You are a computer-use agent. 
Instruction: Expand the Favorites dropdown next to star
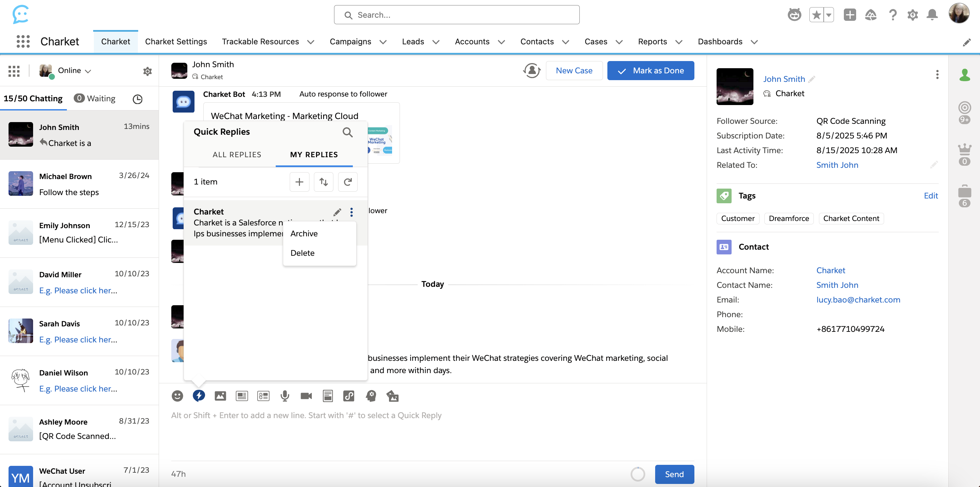[x=828, y=14]
